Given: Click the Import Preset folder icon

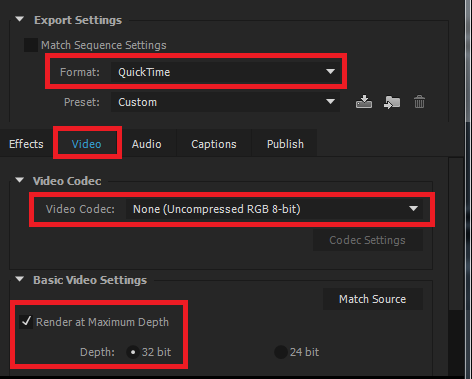Looking at the screenshot, I should point(392,102).
